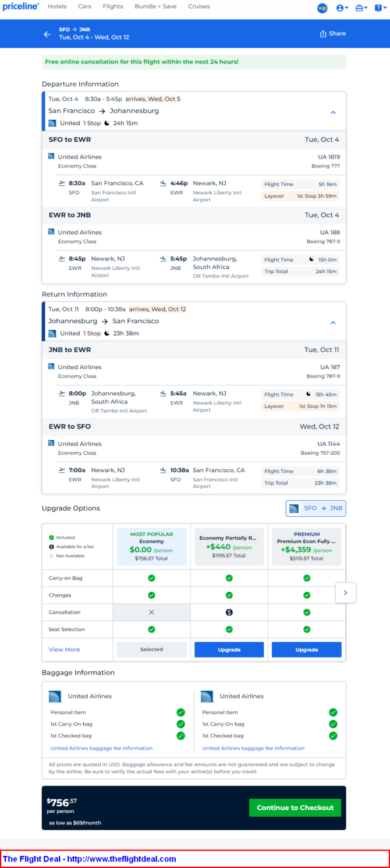Select the Most Popular Economy fare card

[151, 546]
